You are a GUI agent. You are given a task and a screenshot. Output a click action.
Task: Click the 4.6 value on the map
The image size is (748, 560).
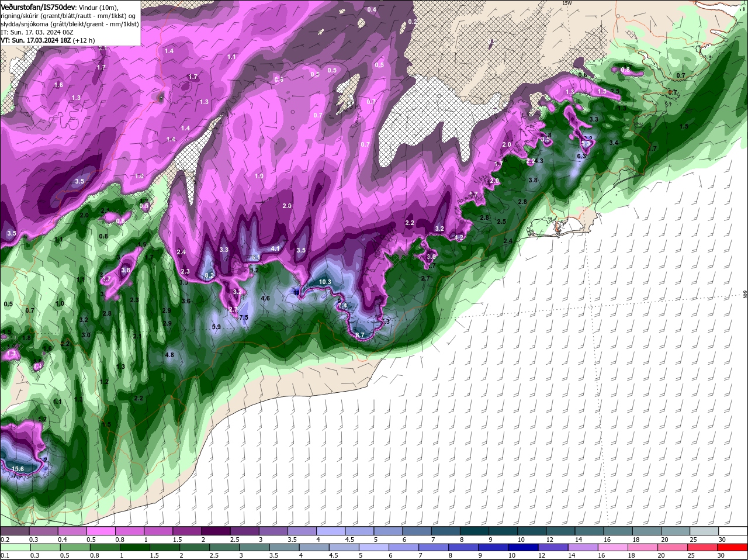pyautogui.click(x=265, y=298)
